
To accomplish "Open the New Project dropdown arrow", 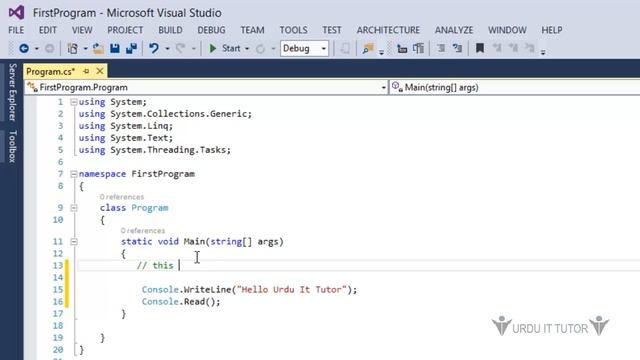I will point(85,49).
